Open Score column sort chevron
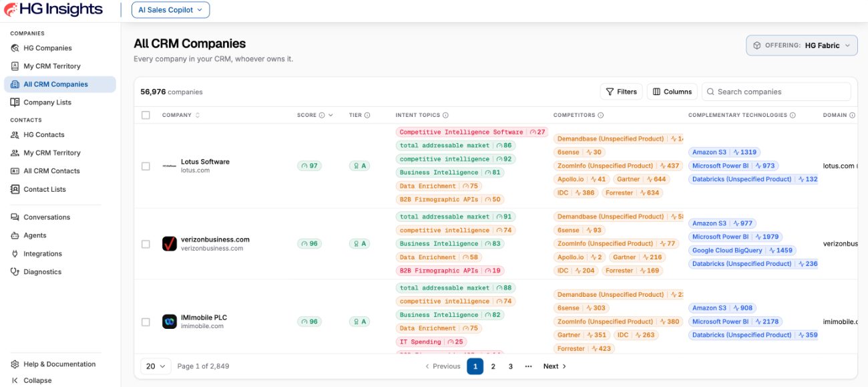This screenshot has width=868, height=387. [x=331, y=115]
